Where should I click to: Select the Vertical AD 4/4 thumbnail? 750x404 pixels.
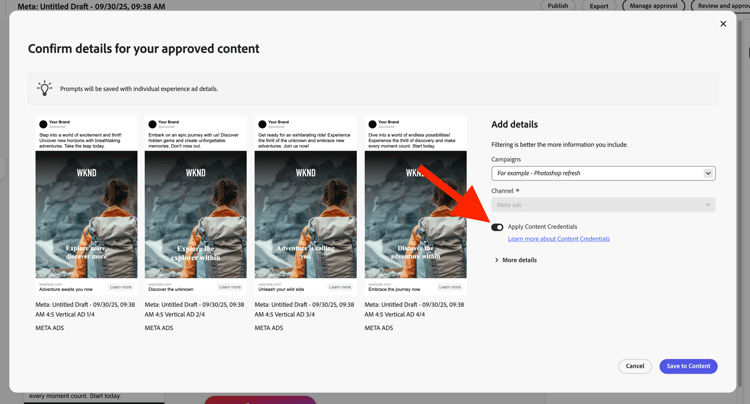(416, 205)
